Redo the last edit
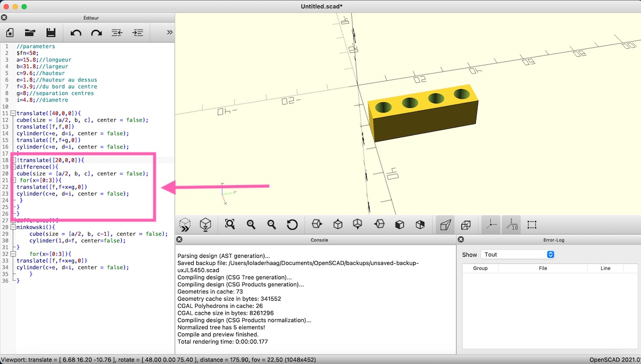The width and height of the screenshot is (641, 364). [x=97, y=33]
